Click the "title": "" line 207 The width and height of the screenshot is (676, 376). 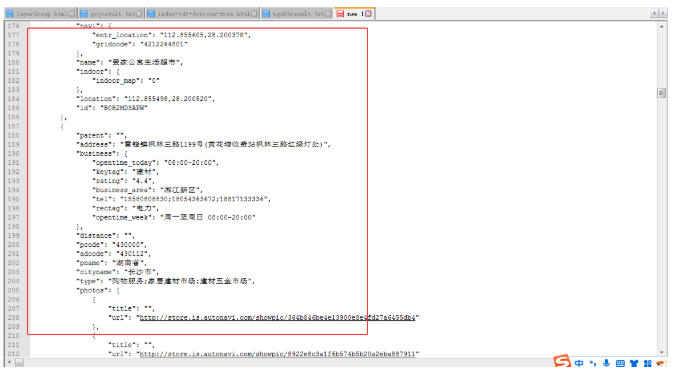pos(131,308)
